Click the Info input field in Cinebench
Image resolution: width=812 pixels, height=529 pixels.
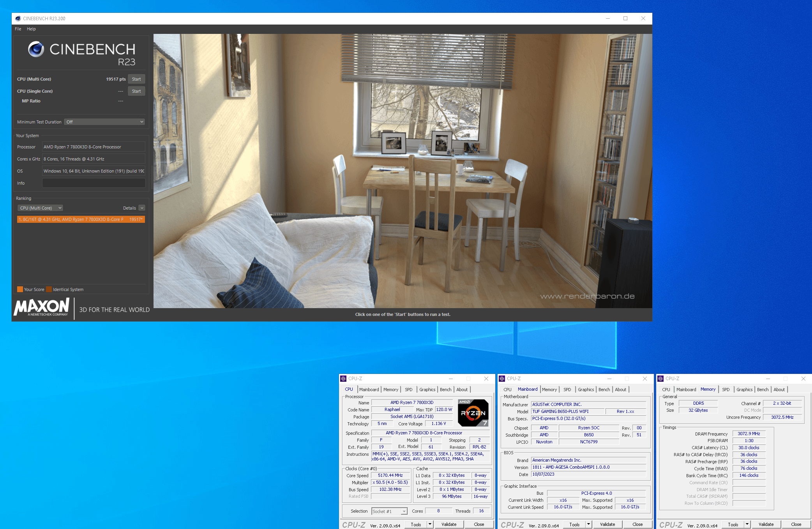pyautogui.click(x=94, y=183)
